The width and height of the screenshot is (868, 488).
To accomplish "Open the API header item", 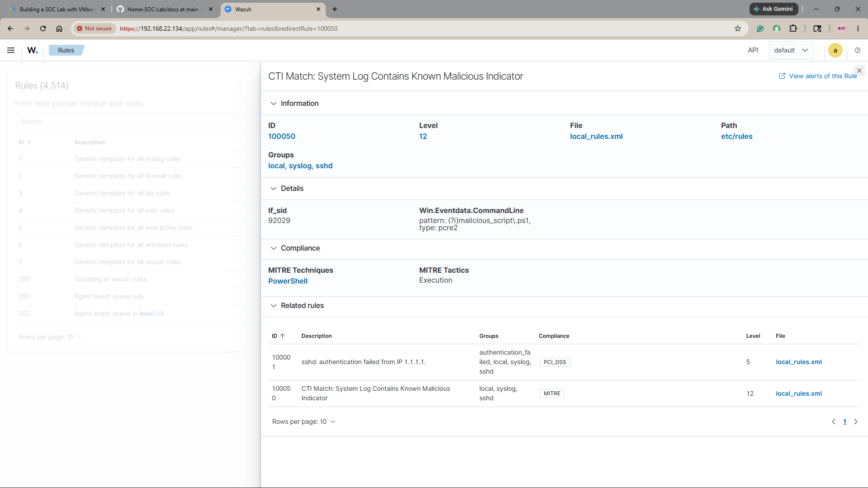I will (753, 50).
